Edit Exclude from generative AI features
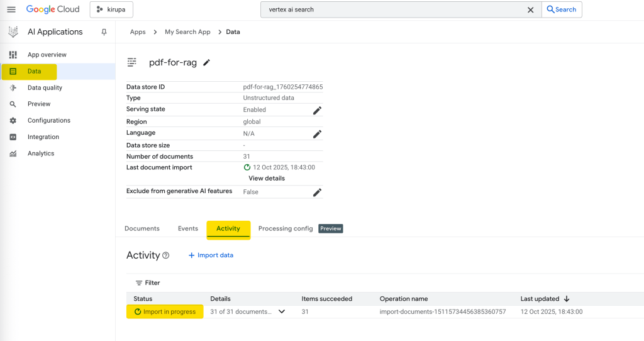This screenshot has width=644, height=341. click(x=317, y=192)
